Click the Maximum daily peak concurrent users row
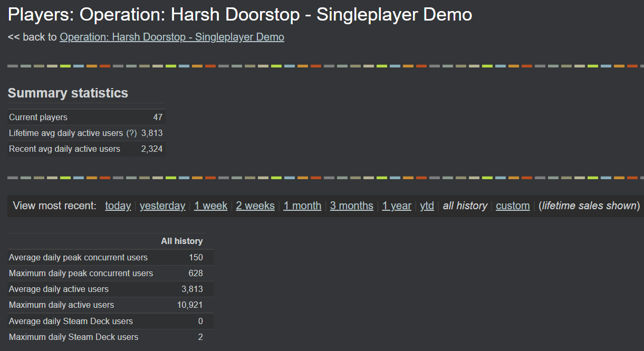Viewport: 644px width, 351px height. click(81, 273)
